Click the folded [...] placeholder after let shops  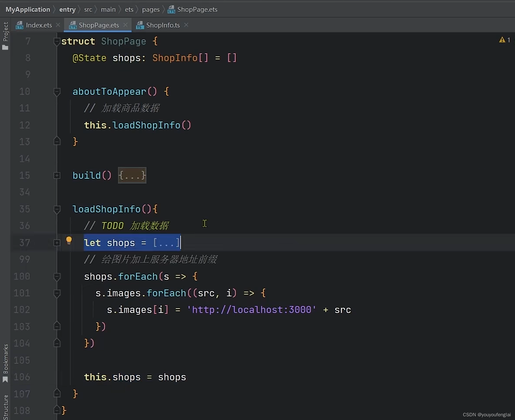[x=167, y=243]
